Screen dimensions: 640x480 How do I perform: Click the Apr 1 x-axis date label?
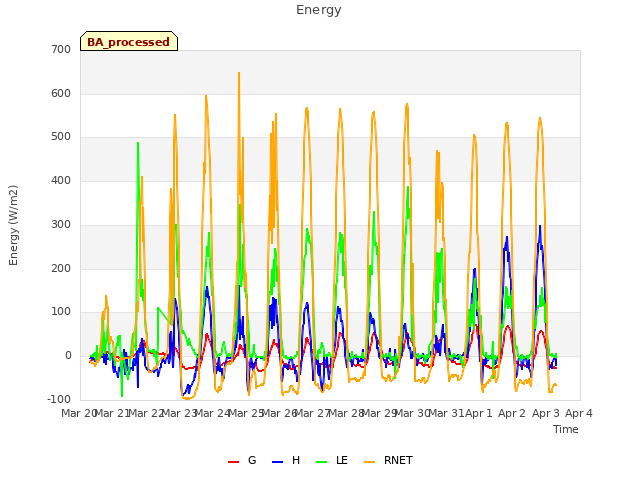tap(479, 413)
